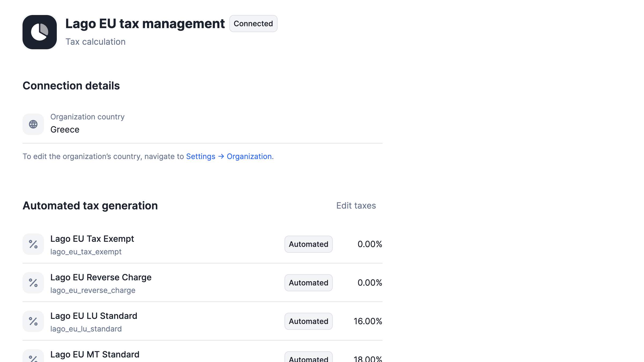Viewport: 644px width, 362px height.
Task: Click Automated badge on Tax Exempt row
Action: coord(308,244)
